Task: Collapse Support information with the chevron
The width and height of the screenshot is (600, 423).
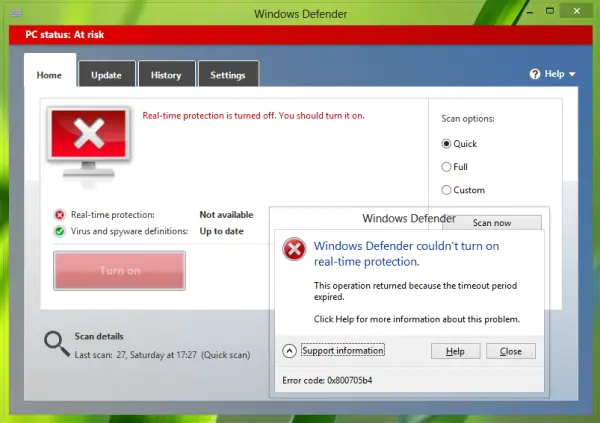Action: click(289, 351)
